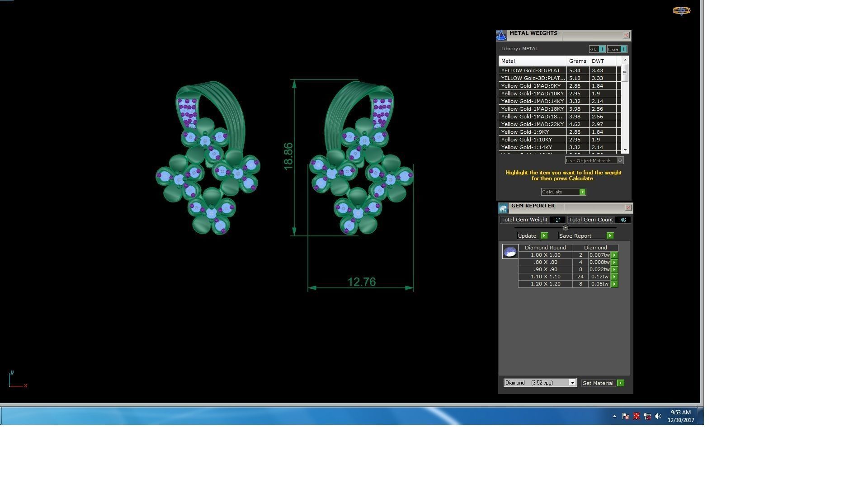The height and width of the screenshot is (488, 868).
Task: Click the ring logo icon at top right
Action: click(x=681, y=11)
